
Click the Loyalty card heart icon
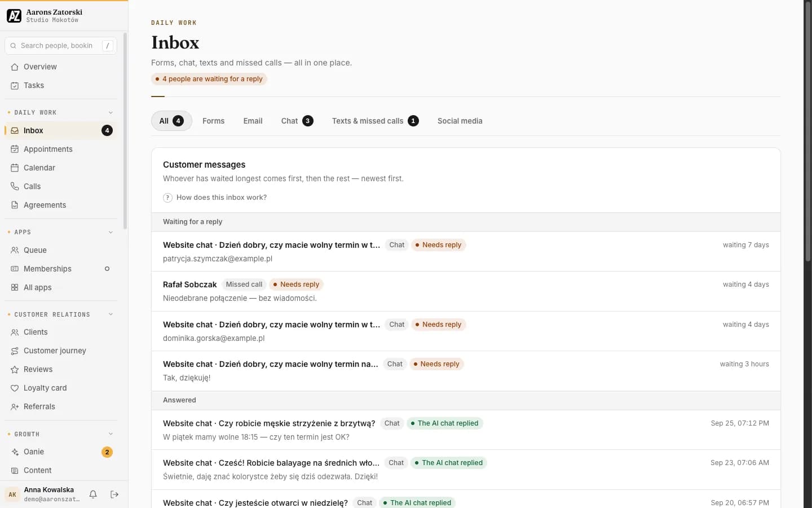point(15,388)
